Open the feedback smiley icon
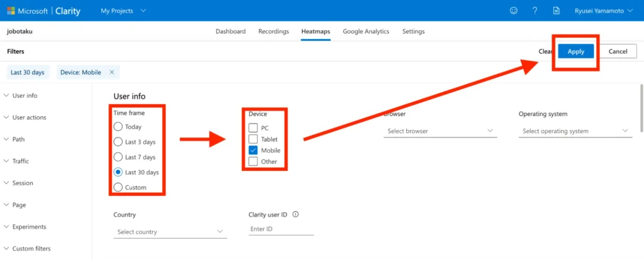Viewport: 644px width, 260px height. click(513, 11)
